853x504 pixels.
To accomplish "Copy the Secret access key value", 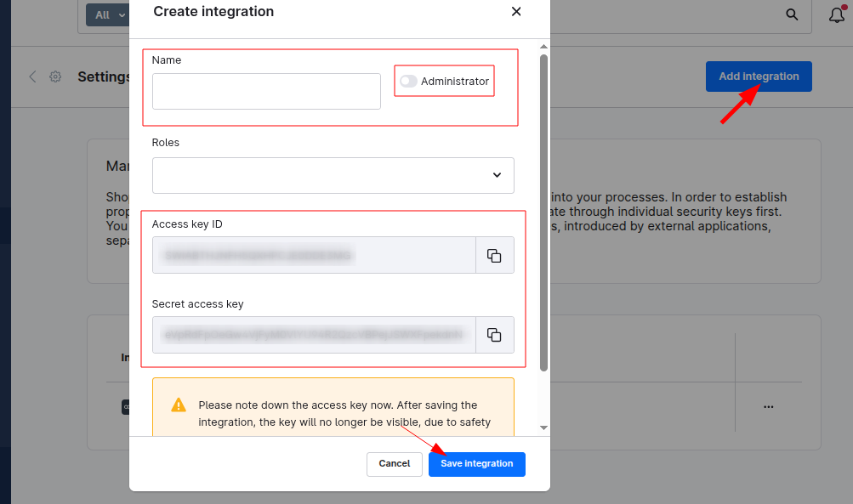I will tap(494, 335).
